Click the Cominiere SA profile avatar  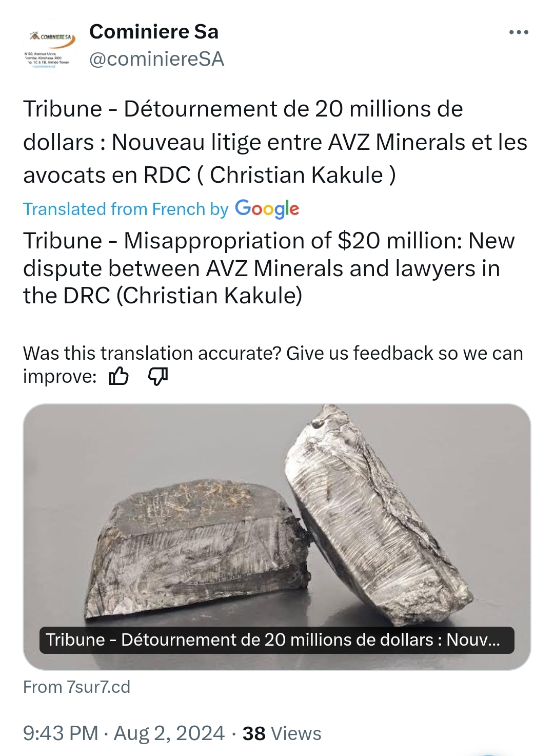pyautogui.click(x=50, y=48)
